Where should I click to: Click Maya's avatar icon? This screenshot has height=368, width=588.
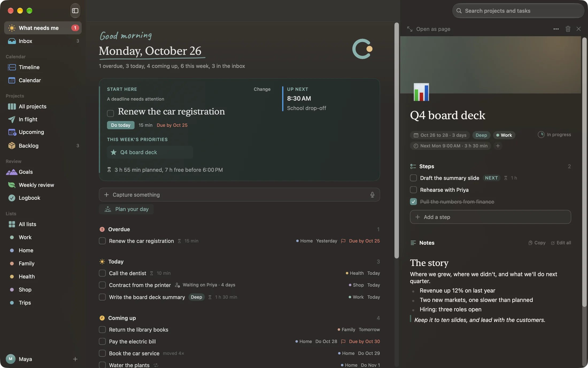pos(10,359)
